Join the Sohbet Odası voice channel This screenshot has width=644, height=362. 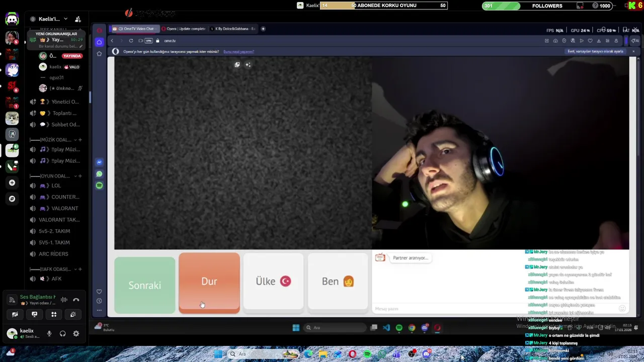coord(55,125)
